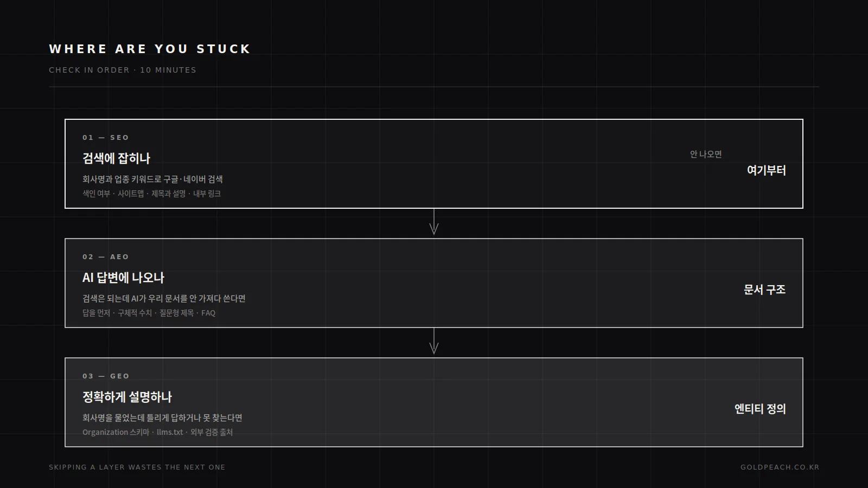Screen dimensions: 868x488
Task: Select the 01 — SEO label
Action: 106,138
